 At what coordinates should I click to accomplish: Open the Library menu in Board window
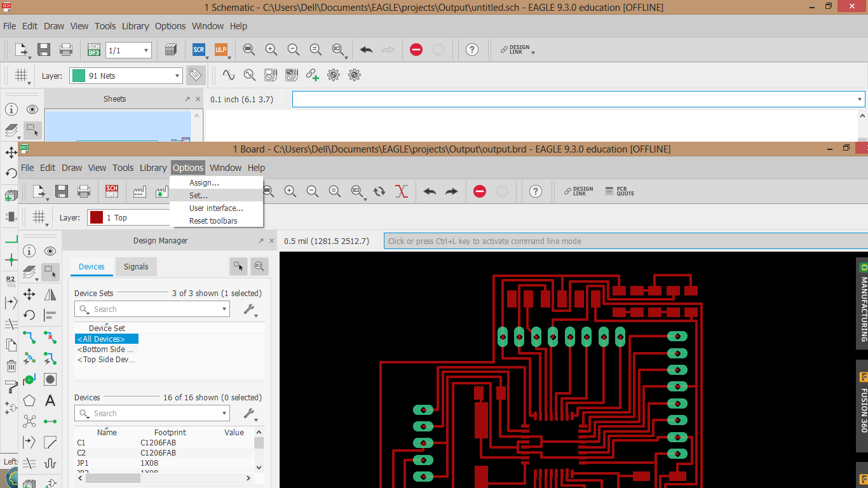[153, 168]
